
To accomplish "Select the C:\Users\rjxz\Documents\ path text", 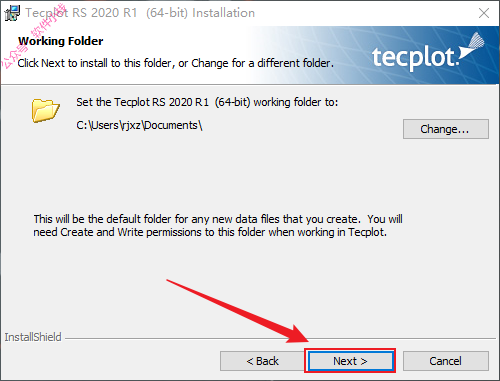I will tap(139, 125).
